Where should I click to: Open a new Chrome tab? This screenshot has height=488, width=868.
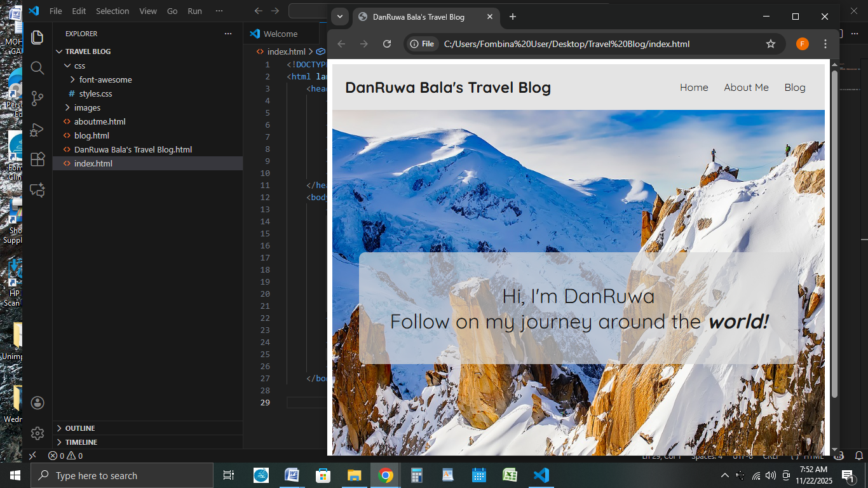tap(513, 17)
